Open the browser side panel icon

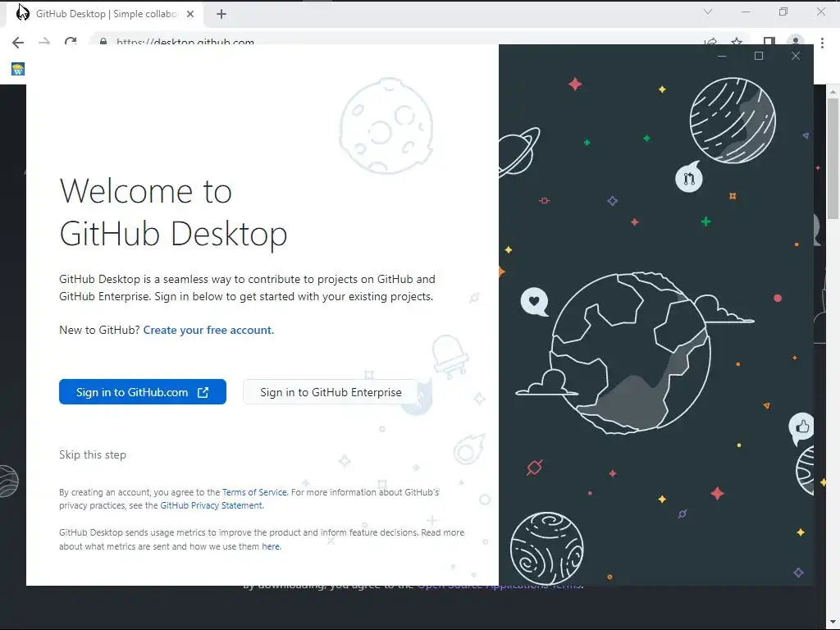[x=769, y=41]
